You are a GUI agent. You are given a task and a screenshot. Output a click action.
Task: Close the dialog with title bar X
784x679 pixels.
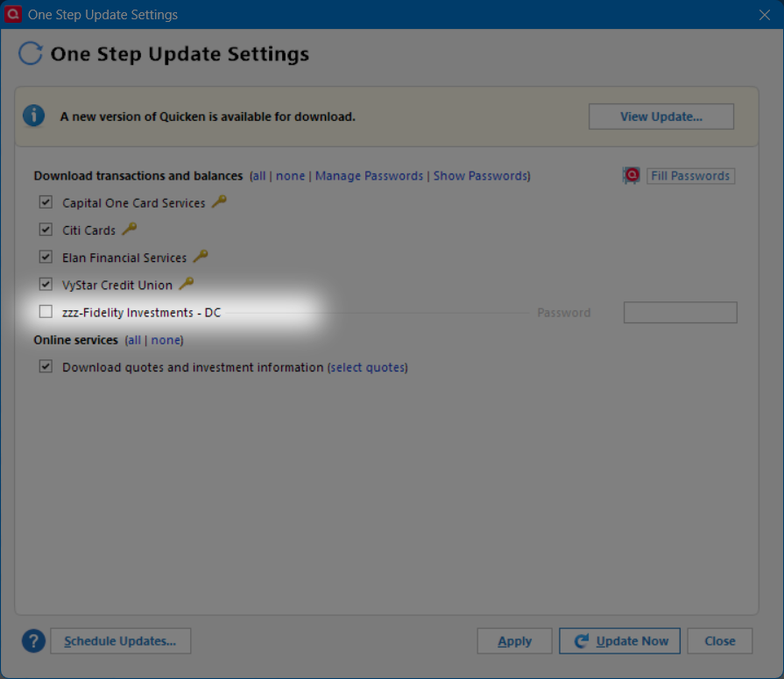coord(764,15)
